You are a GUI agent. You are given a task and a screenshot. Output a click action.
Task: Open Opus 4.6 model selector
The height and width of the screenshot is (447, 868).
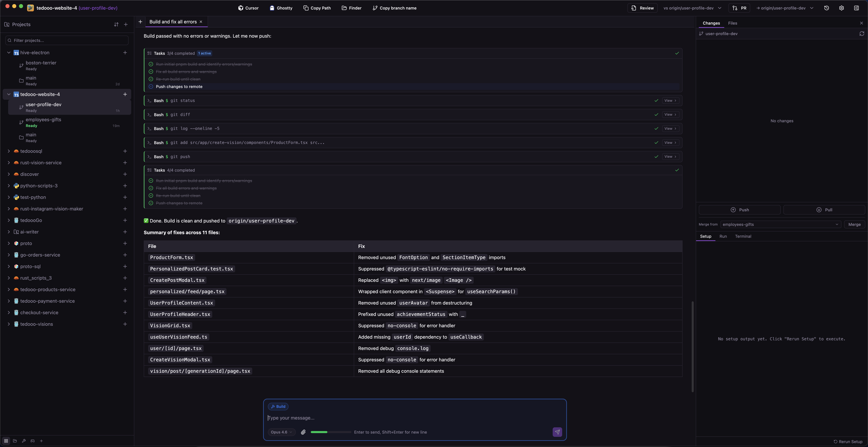[281, 432]
